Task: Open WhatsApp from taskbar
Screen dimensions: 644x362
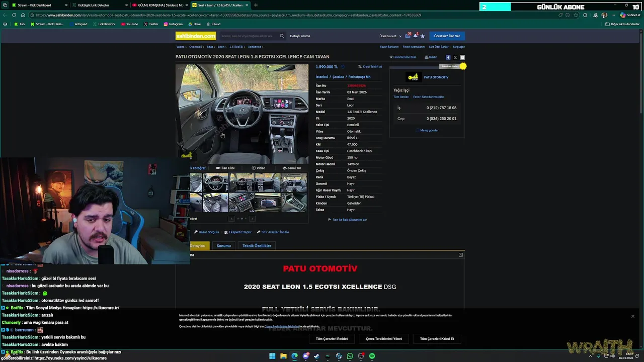Action: [350, 356]
